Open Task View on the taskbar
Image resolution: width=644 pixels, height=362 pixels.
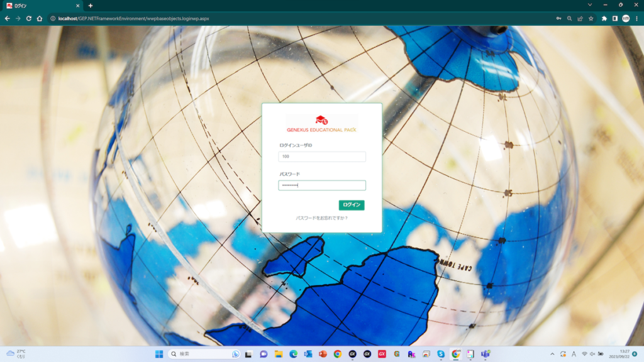pos(248,354)
